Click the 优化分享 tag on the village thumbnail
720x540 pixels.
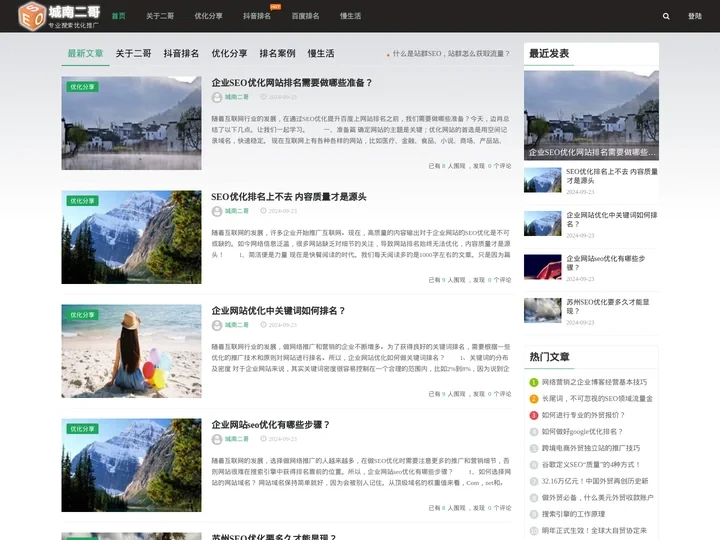coord(83,87)
